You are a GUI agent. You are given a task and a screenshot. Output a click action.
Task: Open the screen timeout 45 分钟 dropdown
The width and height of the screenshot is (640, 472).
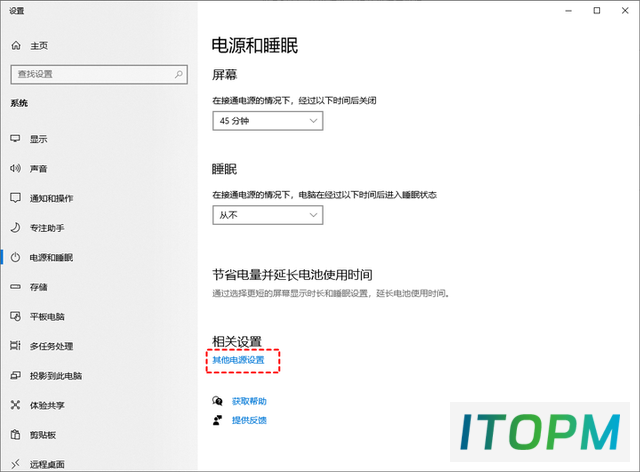(268, 121)
